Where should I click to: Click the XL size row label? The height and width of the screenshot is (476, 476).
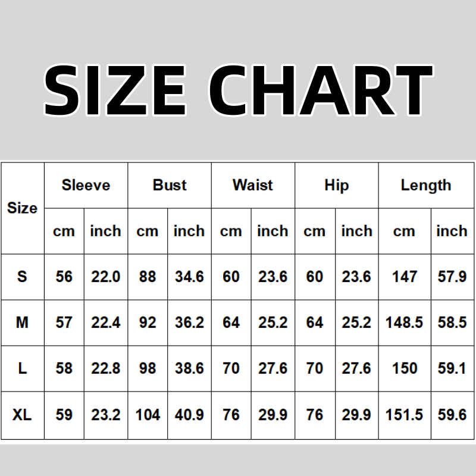(x=22, y=415)
